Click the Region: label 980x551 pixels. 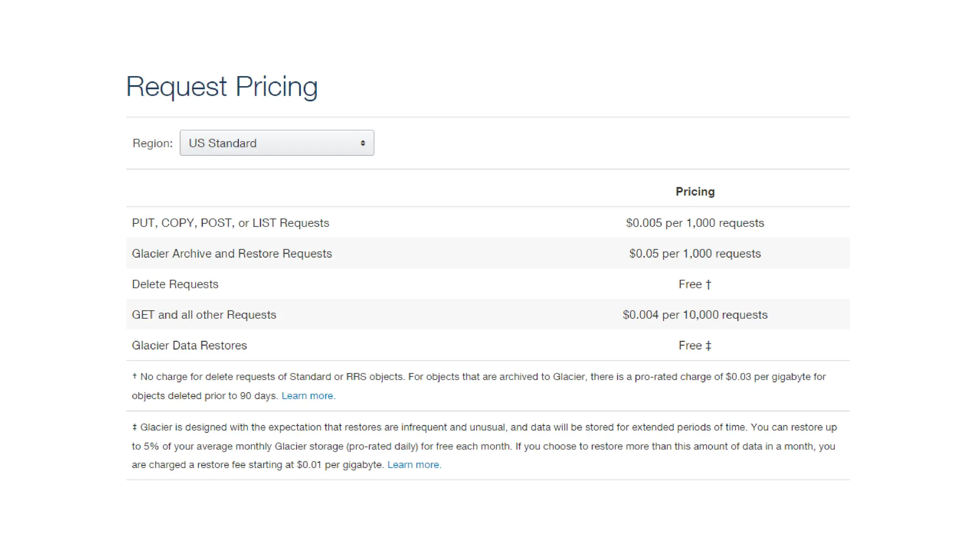coord(152,143)
